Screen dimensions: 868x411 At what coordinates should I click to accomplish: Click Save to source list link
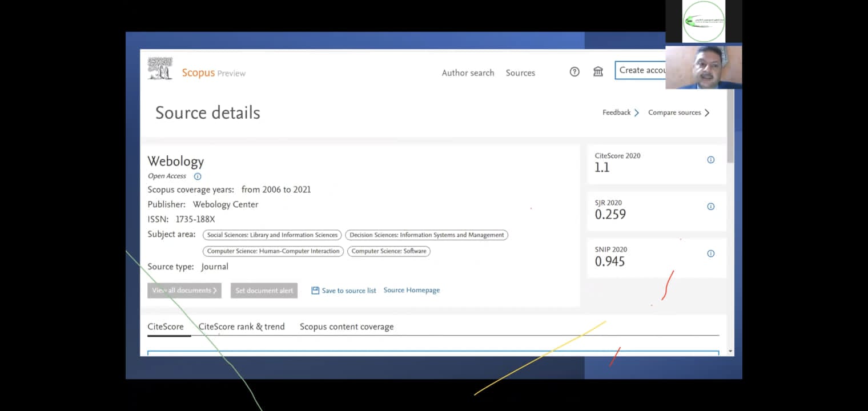tap(349, 291)
